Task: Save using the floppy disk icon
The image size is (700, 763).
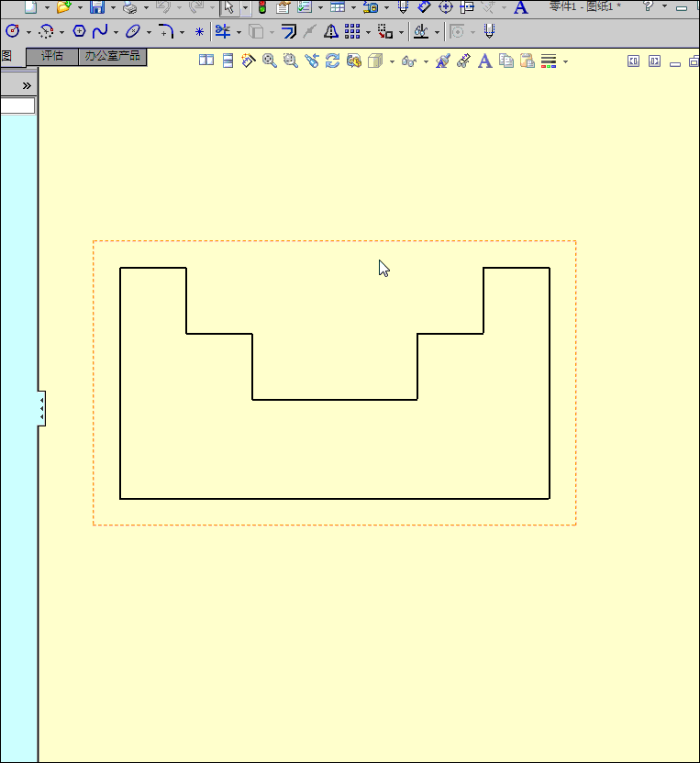Action: 97,7
